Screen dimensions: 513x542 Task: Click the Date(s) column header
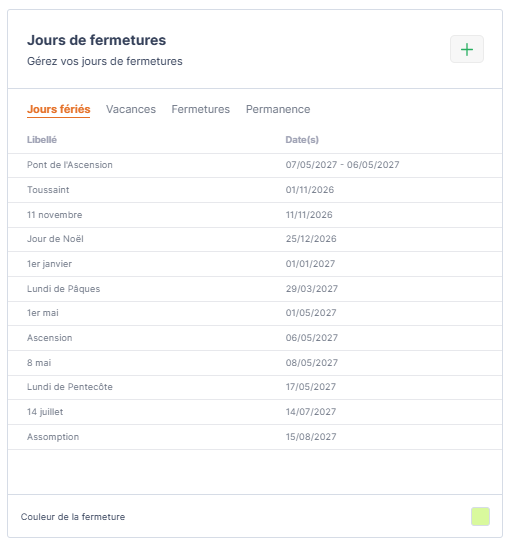coord(302,140)
